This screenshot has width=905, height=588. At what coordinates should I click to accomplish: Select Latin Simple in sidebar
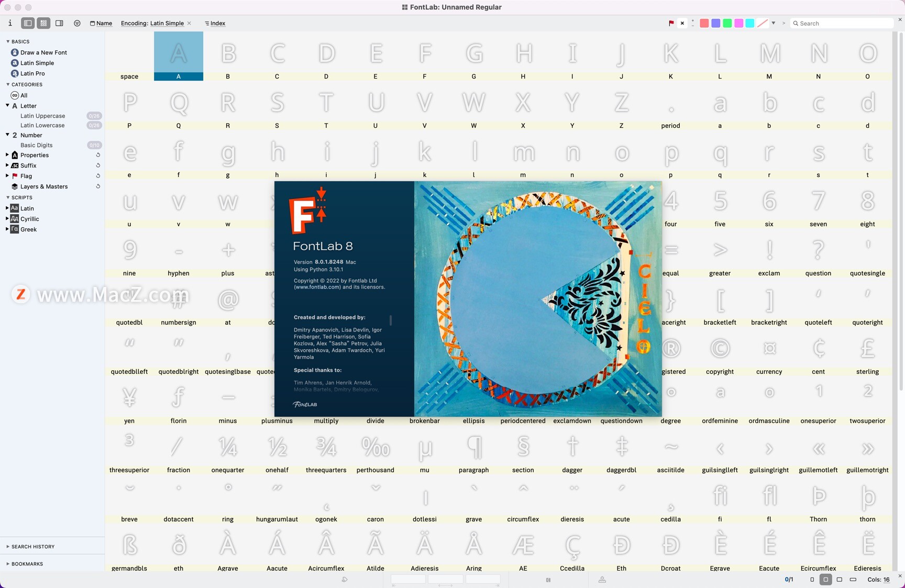(x=37, y=63)
